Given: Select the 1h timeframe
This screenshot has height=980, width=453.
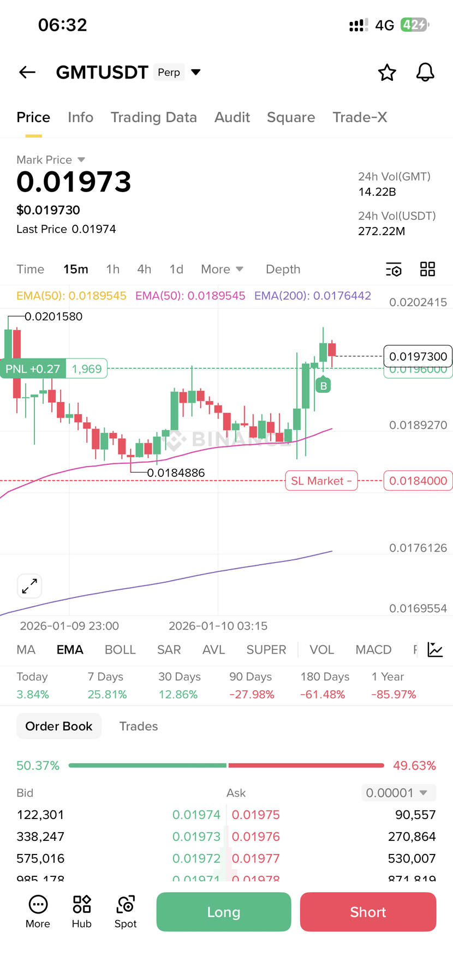Looking at the screenshot, I should click(112, 269).
